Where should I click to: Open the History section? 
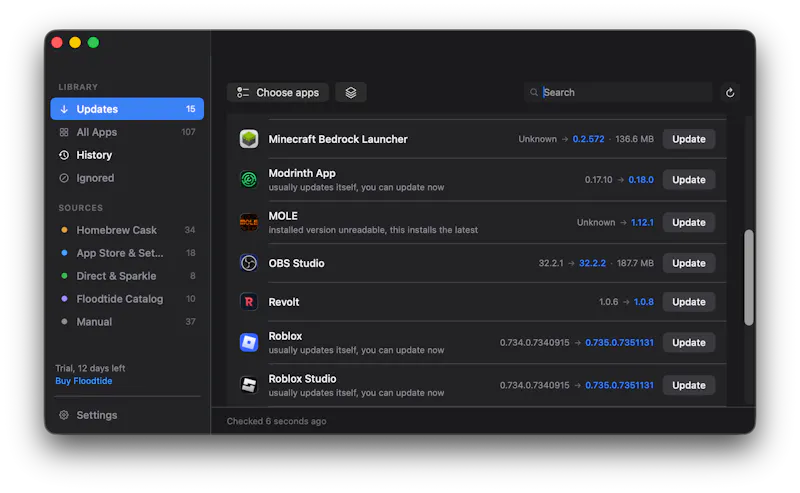tap(127, 155)
